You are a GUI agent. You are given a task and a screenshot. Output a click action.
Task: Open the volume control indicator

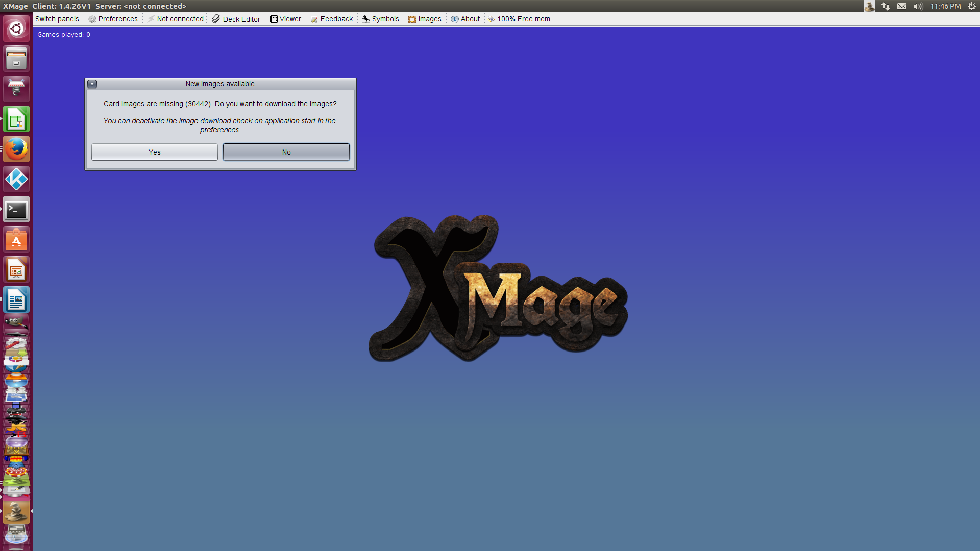tap(918, 6)
